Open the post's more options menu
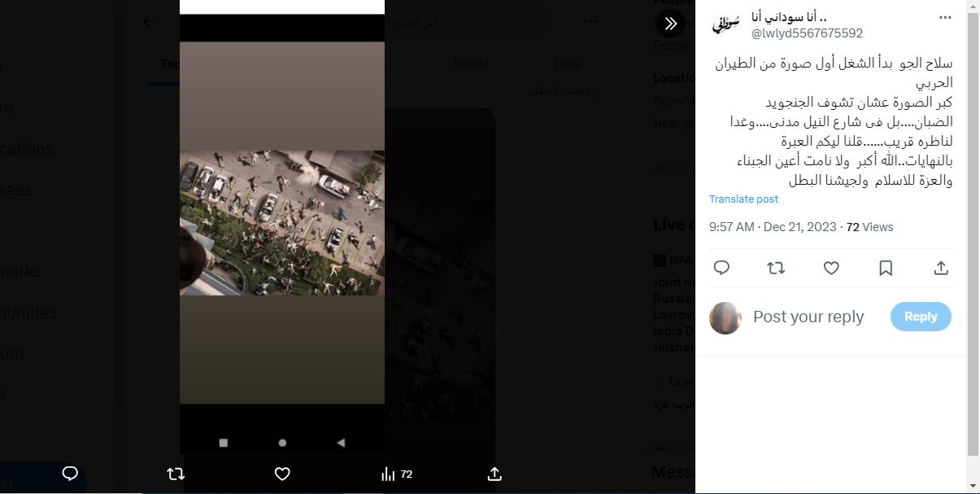The width and height of the screenshot is (980, 494). [x=944, y=17]
